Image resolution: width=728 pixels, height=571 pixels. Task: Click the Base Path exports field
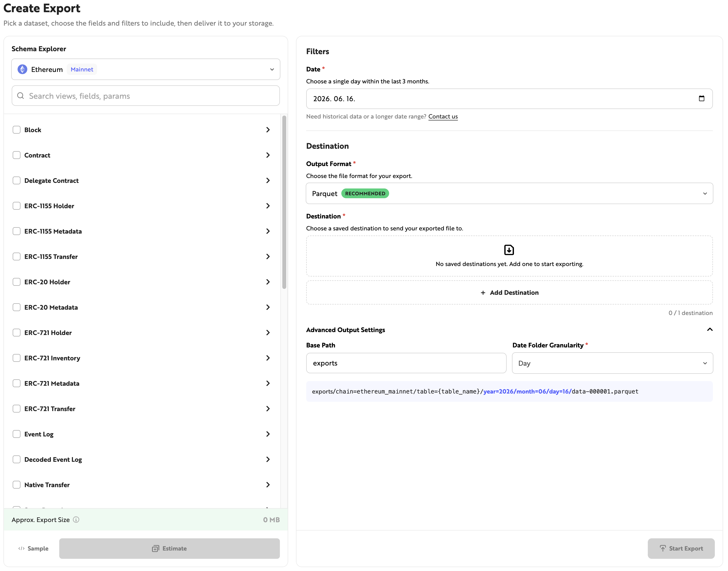click(406, 363)
